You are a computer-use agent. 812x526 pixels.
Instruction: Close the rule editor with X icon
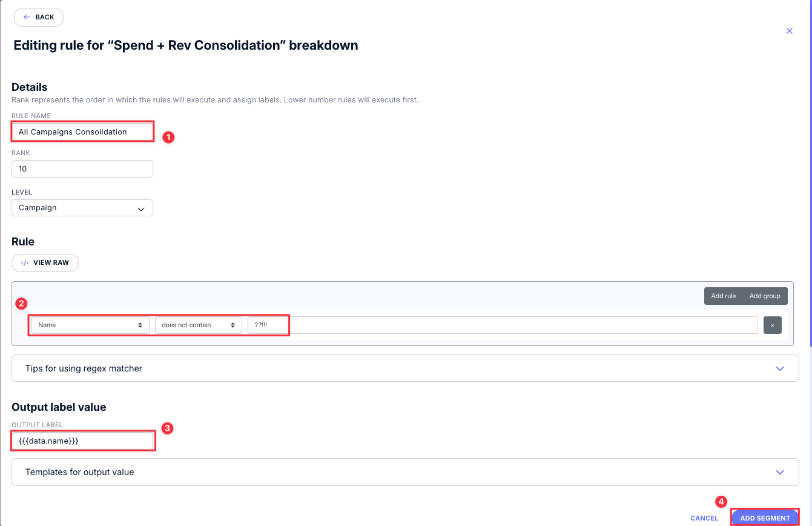789,31
